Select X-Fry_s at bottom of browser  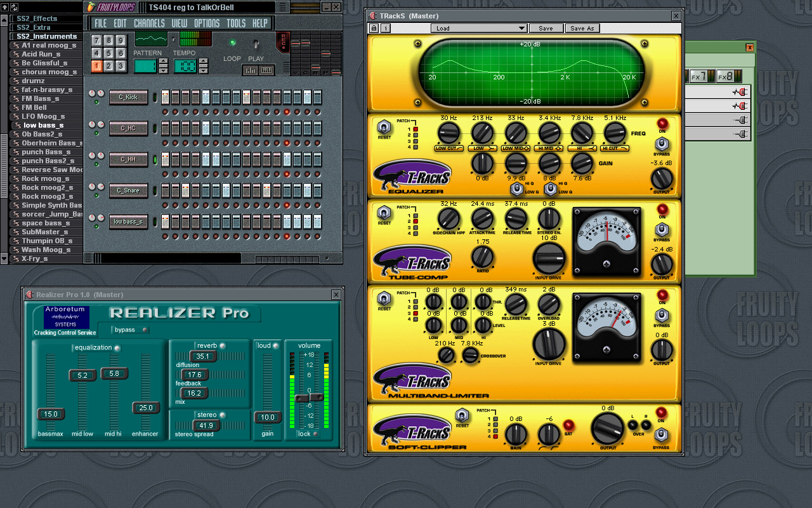tap(35, 258)
